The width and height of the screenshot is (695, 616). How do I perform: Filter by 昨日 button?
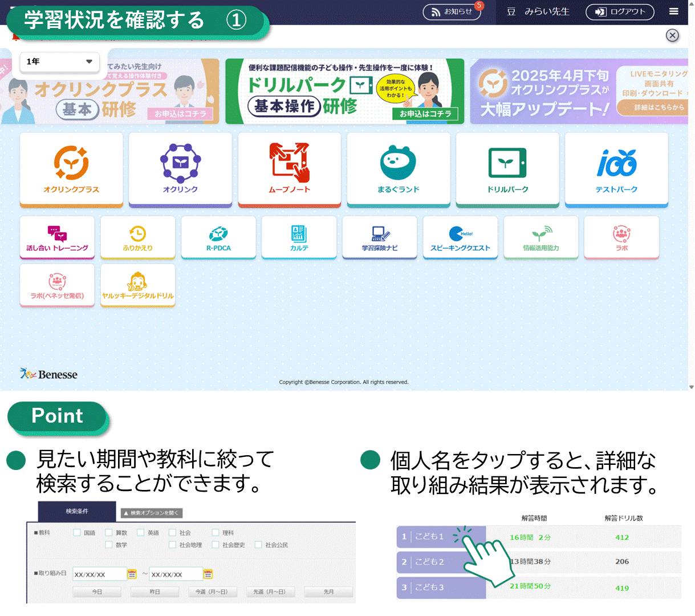point(155,591)
